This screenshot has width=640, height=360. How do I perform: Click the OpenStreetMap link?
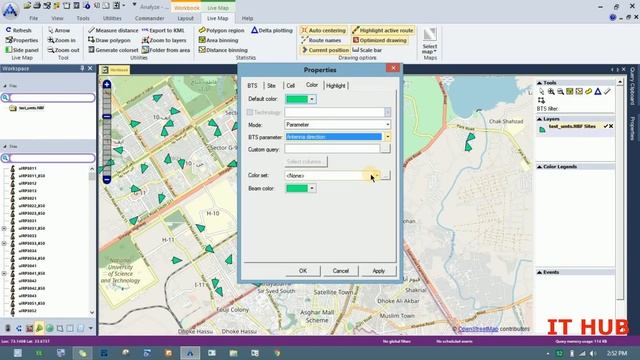point(478,329)
